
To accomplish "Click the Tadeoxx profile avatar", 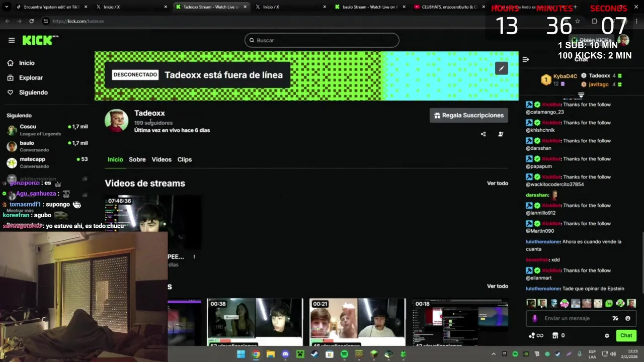I will coord(116,120).
